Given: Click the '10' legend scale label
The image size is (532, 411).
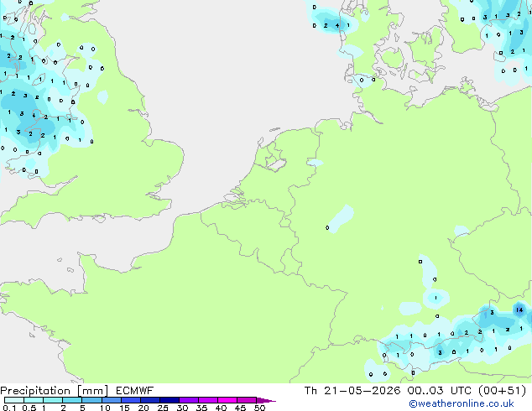Looking at the screenshot, I should click(x=105, y=408).
